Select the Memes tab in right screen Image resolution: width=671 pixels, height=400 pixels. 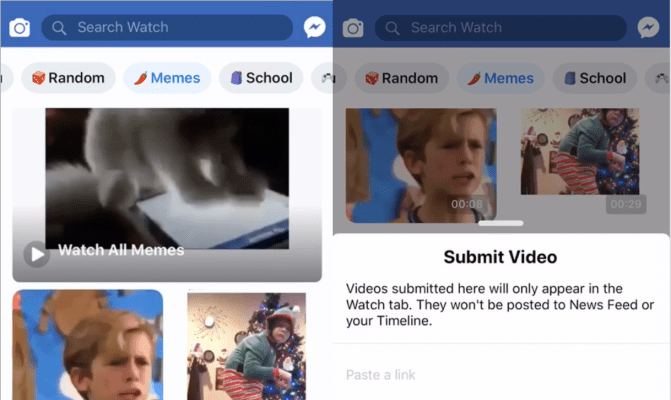pos(501,78)
